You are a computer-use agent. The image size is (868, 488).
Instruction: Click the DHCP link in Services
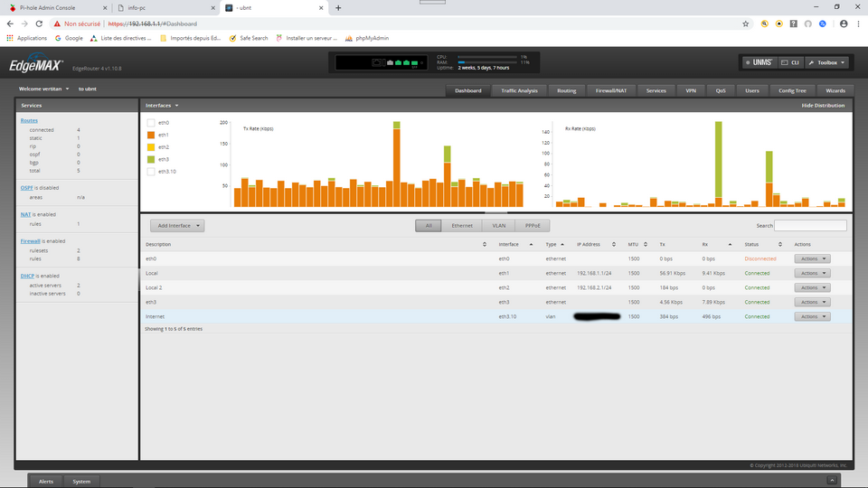point(26,276)
